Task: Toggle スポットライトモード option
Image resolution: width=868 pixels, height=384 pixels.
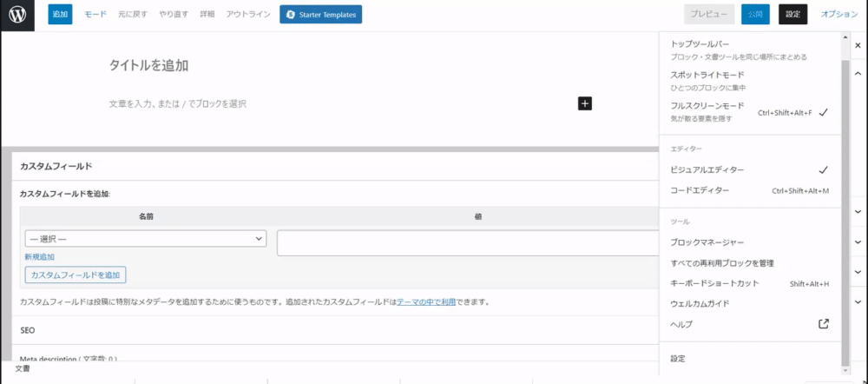Action: coord(750,81)
